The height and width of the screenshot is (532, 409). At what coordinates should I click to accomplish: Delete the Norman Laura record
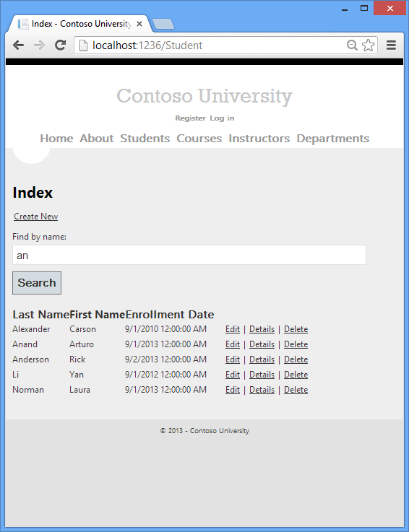[296, 390]
